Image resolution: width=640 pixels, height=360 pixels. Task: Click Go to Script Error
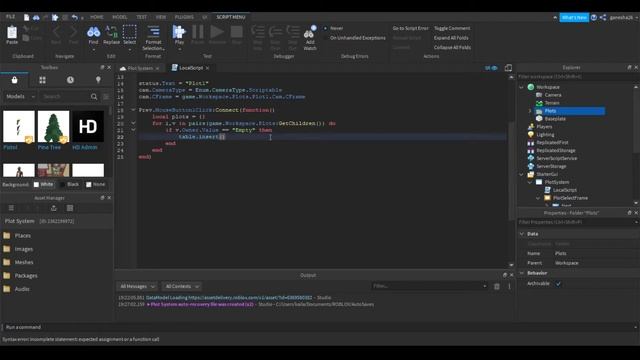[x=410, y=28]
